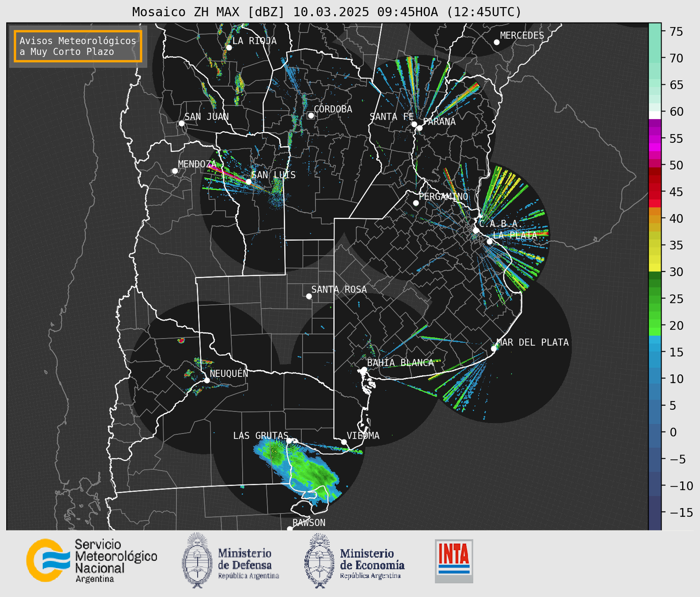The height and width of the screenshot is (597, 700).
Task: Click the -15 dBZ dark navy band
Action: pos(654,513)
